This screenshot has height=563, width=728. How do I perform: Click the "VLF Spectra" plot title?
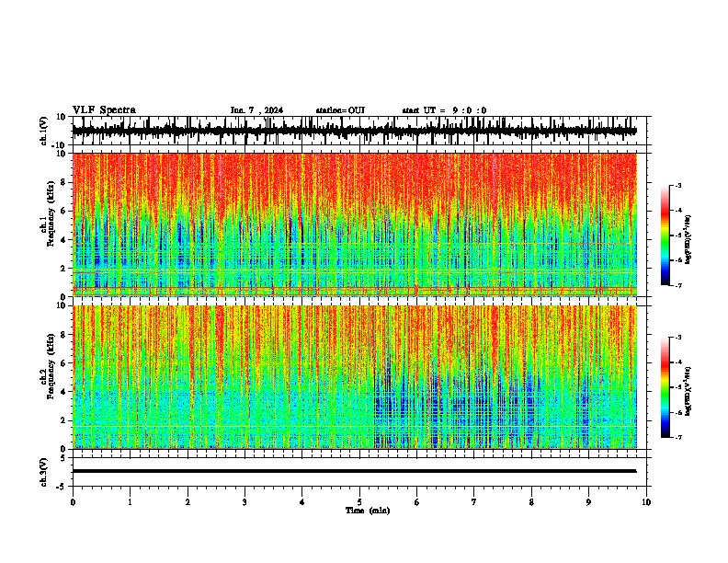pos(104,110)
